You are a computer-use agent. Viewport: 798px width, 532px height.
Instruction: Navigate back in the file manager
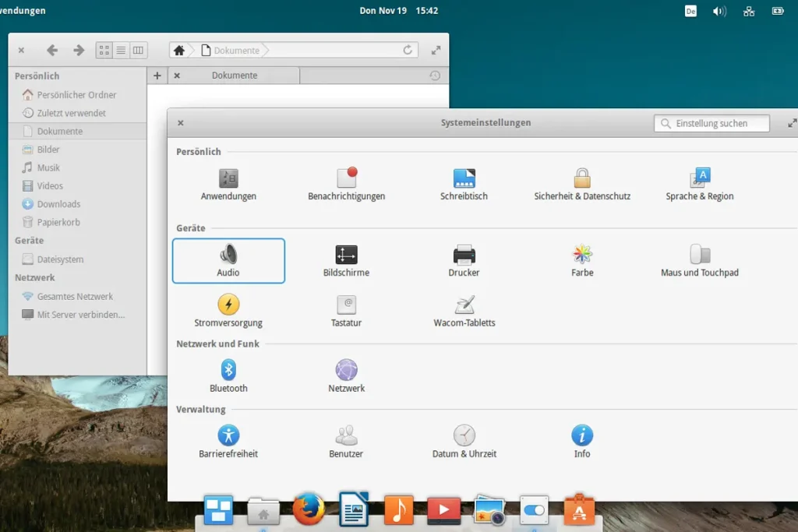pos(51,50)
